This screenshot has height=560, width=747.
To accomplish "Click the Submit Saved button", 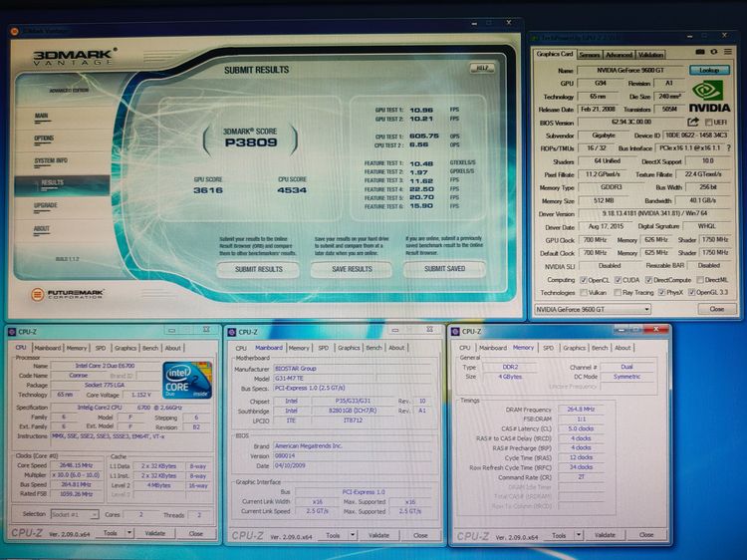I will [444, 269].
